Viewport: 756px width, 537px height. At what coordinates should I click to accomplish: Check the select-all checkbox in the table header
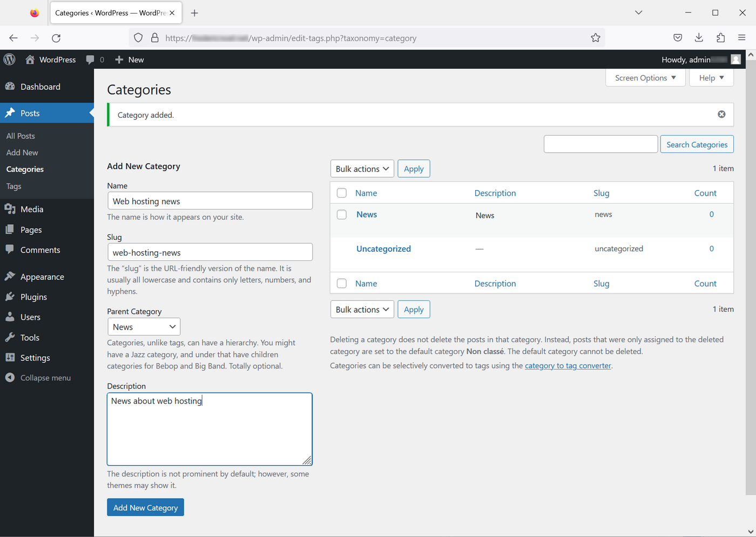(x=341, y=193)
